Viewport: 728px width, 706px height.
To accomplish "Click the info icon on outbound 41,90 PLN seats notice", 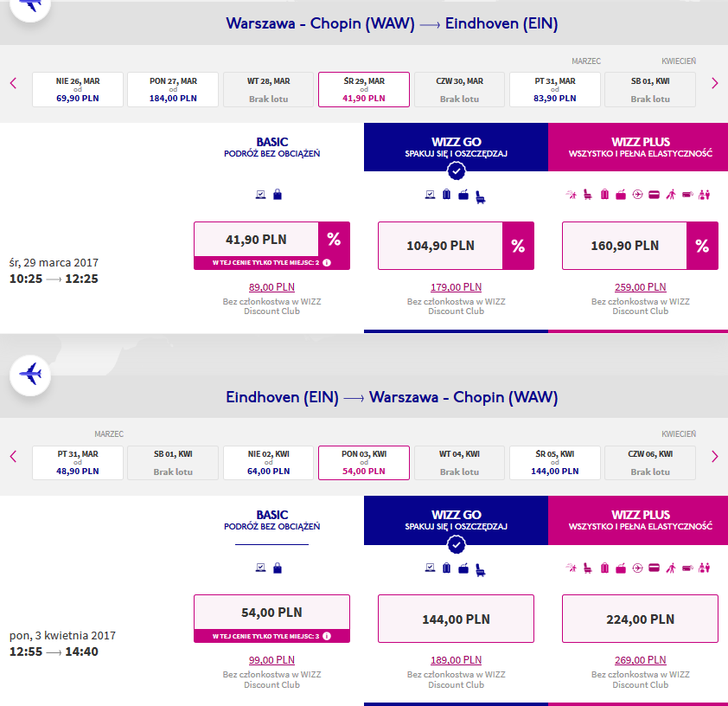I will click(x=327, y=263).
